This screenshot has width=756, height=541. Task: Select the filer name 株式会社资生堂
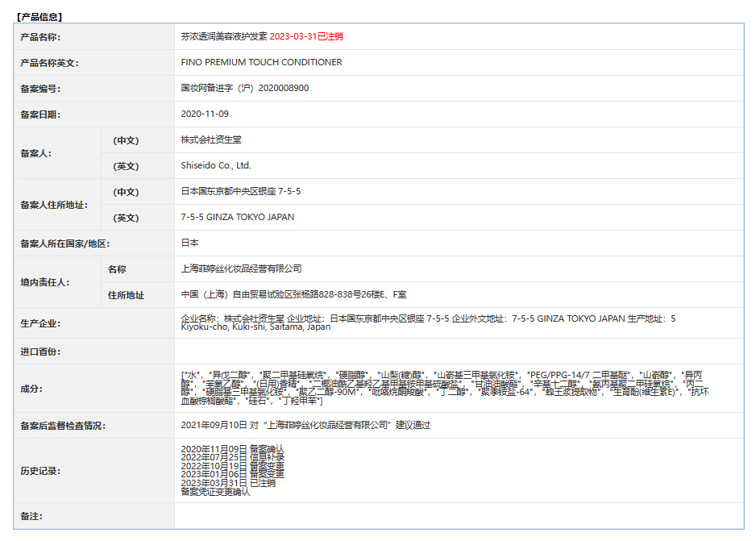pos(211,139)
